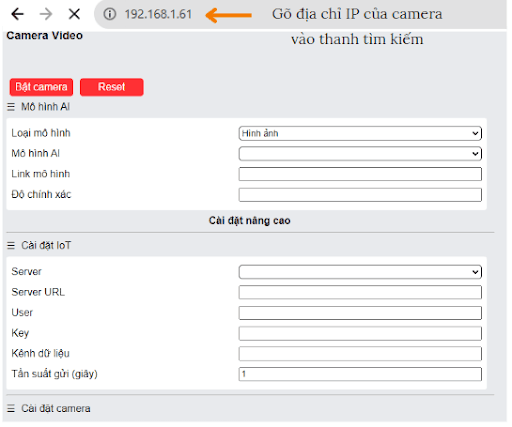The width and height of the screenshot is (512, 427).
Task: Click the Loại mô hình label
Action: (x=41, y=133)
